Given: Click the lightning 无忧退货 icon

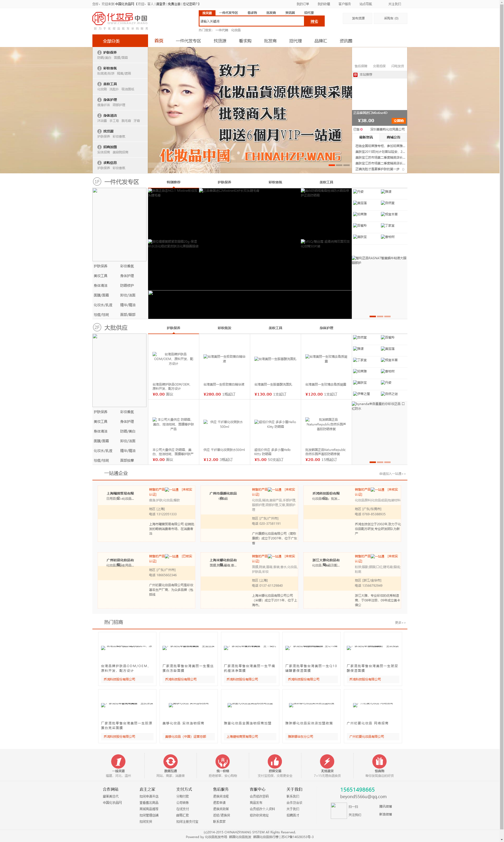Looking at the screenshot, I should (x=327, y=761).
